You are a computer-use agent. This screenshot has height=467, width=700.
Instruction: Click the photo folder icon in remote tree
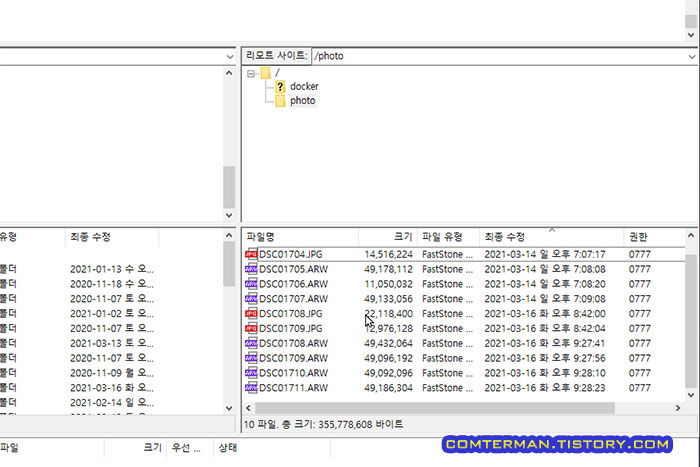[280, 101]
